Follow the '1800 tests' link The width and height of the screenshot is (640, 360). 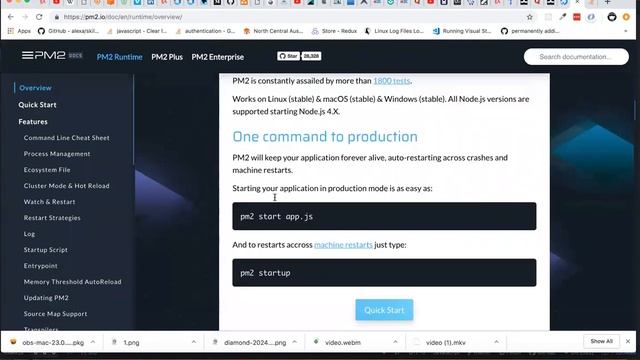tap(391, 81)
